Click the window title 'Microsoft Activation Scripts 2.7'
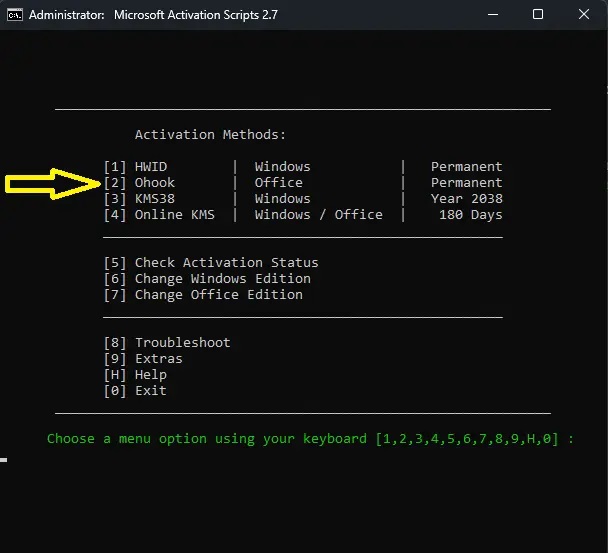The width and height of the screenshot is (608, 553). (196, 15)
